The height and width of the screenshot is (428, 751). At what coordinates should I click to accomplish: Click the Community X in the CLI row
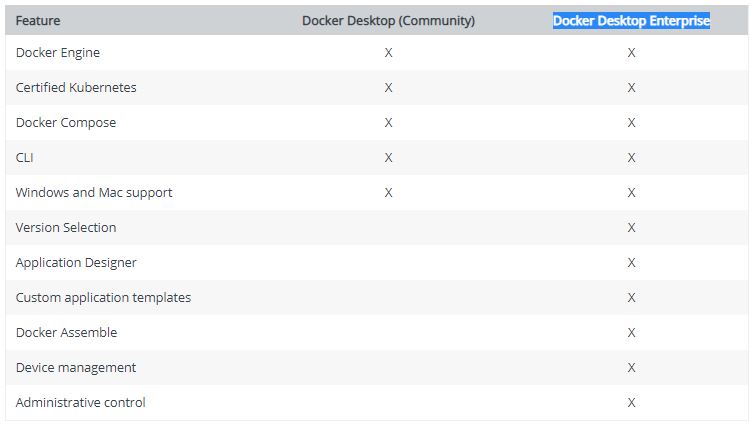pos(388,157)
